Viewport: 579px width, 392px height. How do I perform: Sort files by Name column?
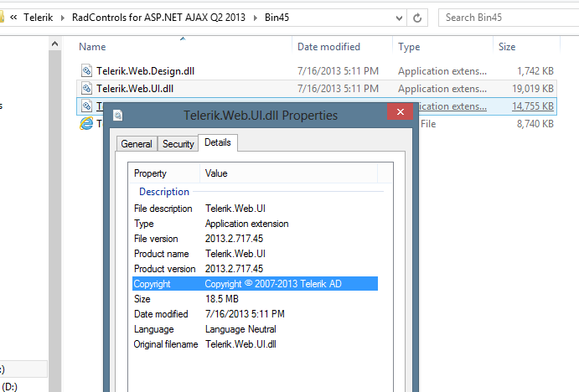pos(92,47)
